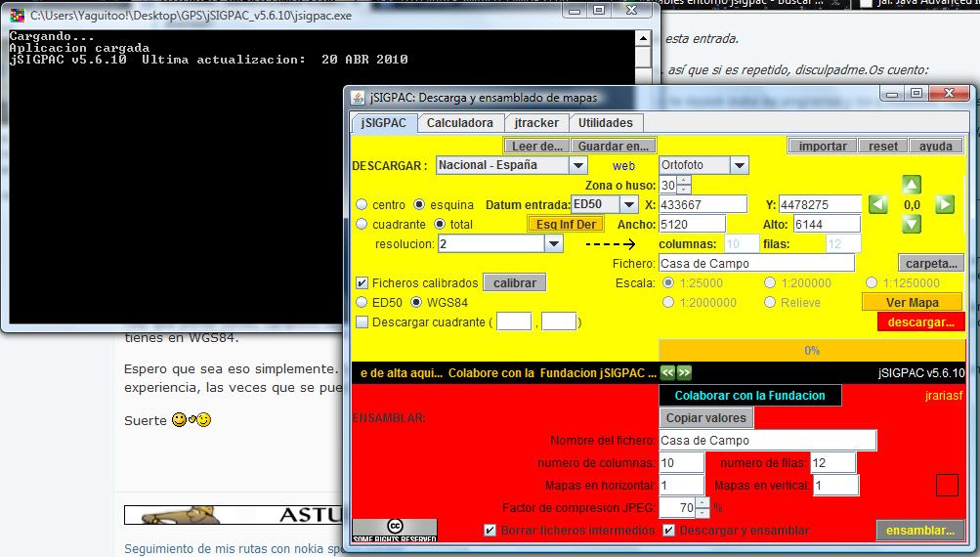Click the web link label

tap(623, 166)
